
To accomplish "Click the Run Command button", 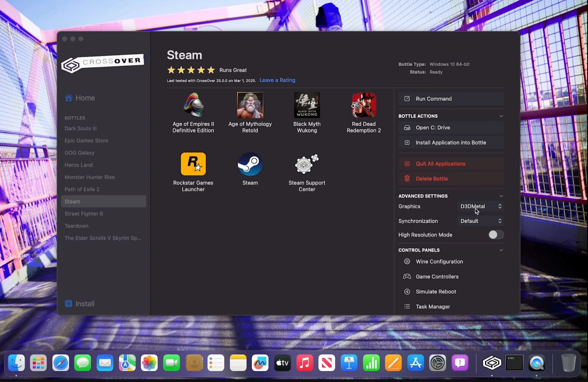I will [x=451, y=99].
